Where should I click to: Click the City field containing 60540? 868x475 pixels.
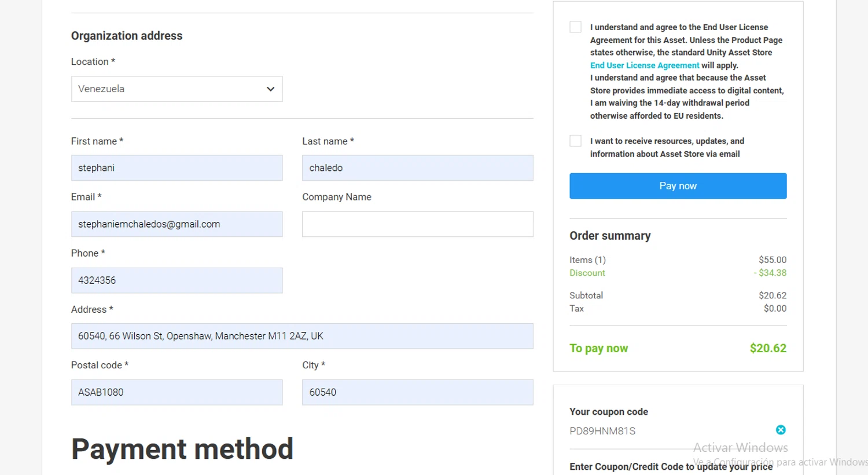click(x=417, y=392)
